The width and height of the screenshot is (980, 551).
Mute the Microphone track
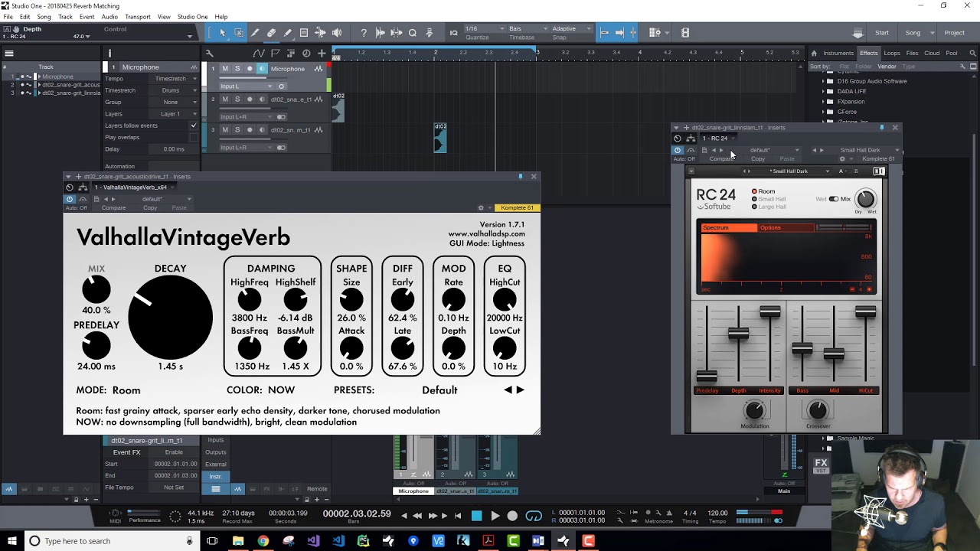click(225, 69)
